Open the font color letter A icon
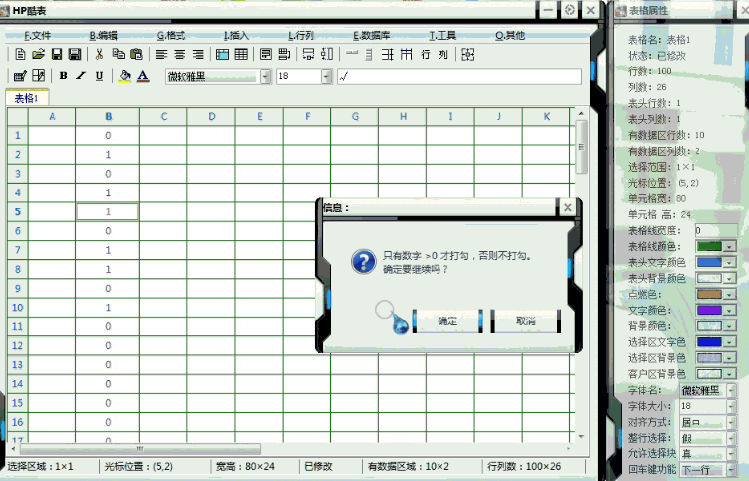The width and height of the screenshot is (749, 481). 143,76
